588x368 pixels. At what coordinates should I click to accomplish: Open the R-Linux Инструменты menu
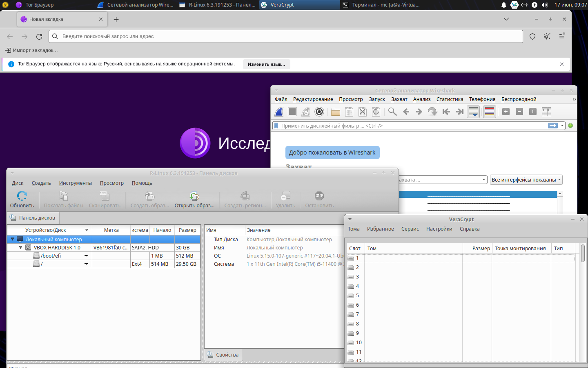pos(76,183)
